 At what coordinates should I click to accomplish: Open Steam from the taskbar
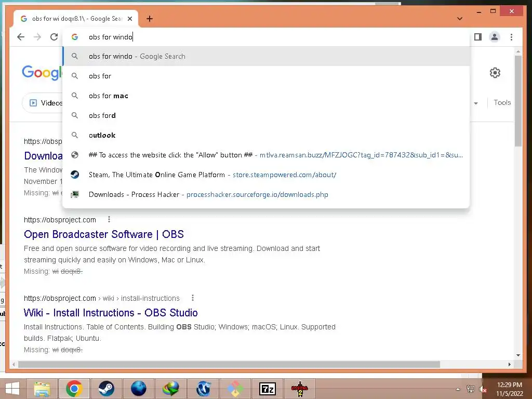tap(106, 389)
